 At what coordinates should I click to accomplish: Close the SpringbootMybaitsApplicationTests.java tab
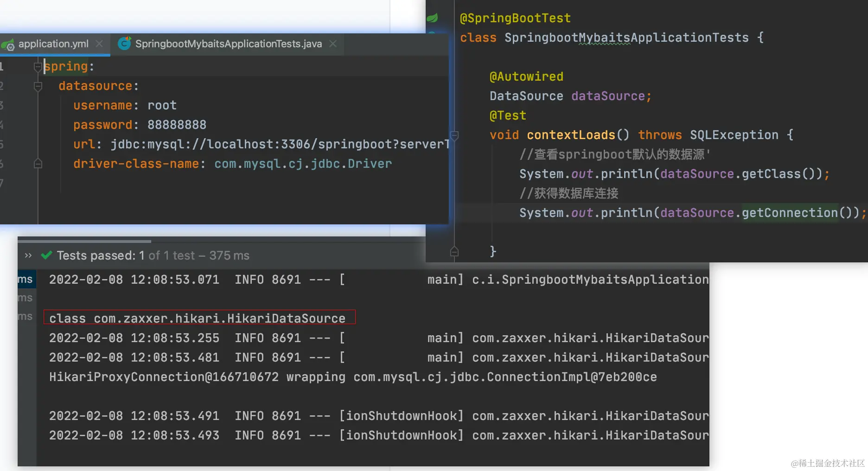click(332, 44)
